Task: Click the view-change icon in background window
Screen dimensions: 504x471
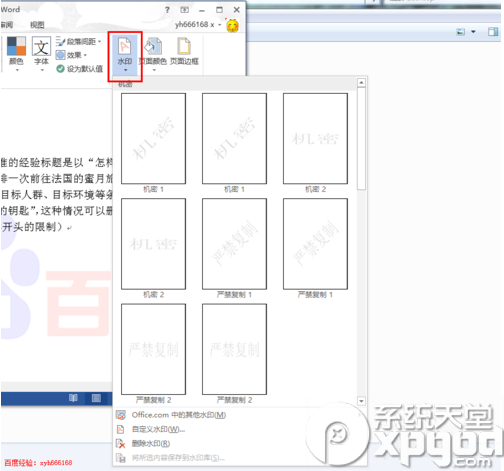Action: [461, 32]
